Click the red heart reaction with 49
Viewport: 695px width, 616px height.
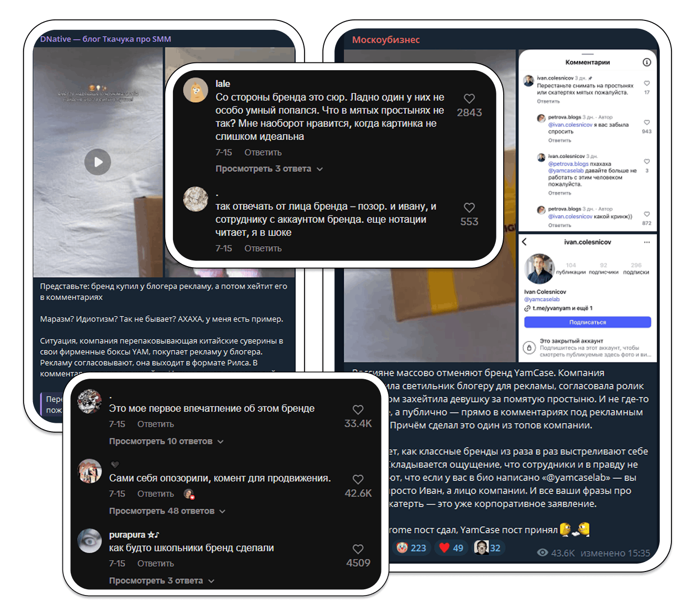point(451,548)
